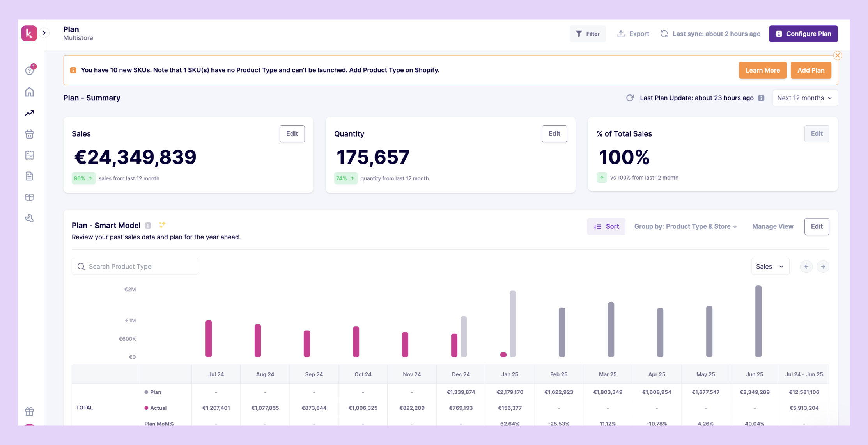Click the trending chart sidebar icon
The width and height of the screenshot is (868, 445).
(30, 113)
